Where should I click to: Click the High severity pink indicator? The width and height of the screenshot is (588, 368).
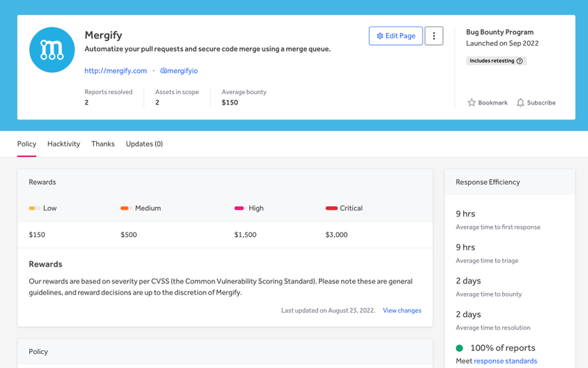coord(239,208)
